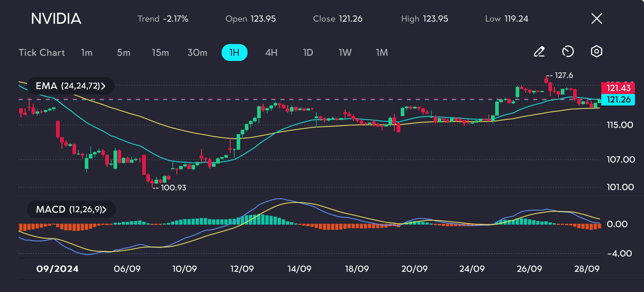Select the 1m timeframe
Viewport: 644px width, 292px height.
pos(87,52)
